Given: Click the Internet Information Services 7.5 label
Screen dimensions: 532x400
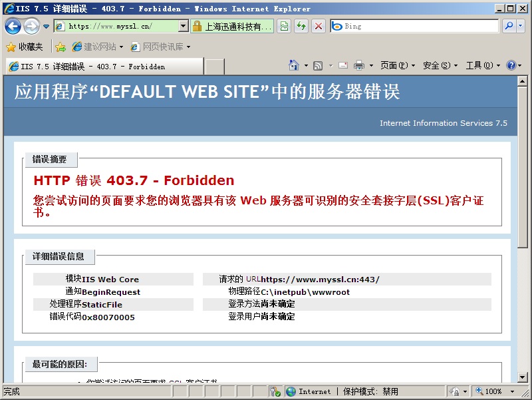Looking at the screenshot, I should (x=444, y=123).
